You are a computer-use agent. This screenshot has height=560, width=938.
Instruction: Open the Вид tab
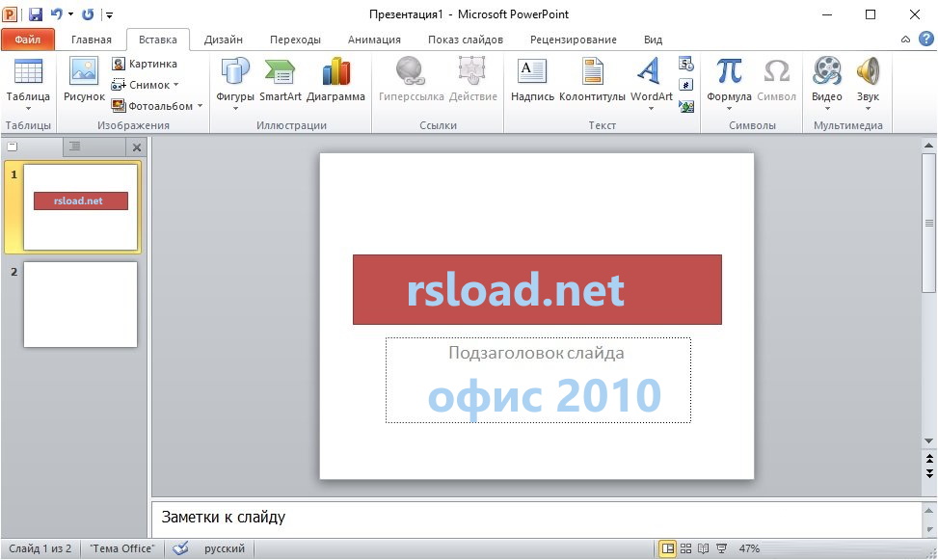point(653,40)
